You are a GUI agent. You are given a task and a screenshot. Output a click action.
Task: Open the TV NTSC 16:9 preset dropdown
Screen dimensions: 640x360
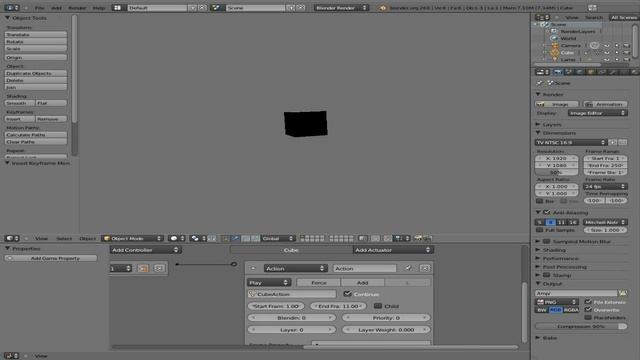tap(571, 142)
